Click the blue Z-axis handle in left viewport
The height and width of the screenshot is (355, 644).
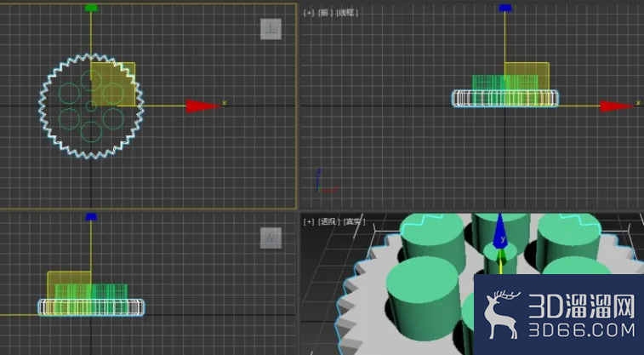coord(91,217)
